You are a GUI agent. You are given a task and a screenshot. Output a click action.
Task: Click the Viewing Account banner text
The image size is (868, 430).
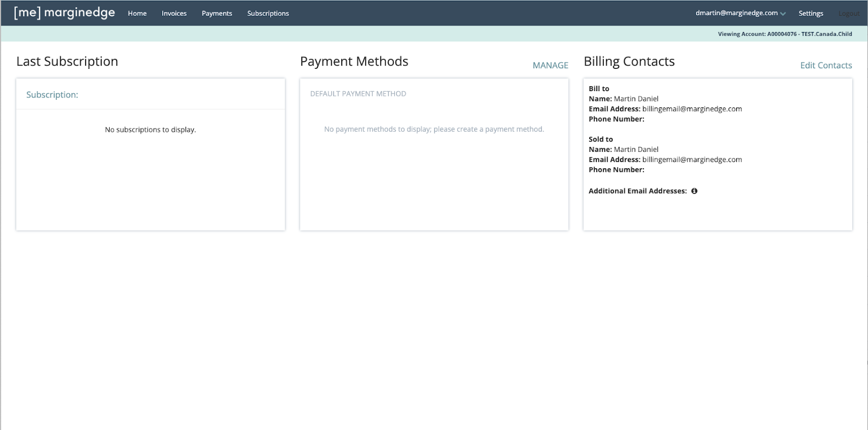coord(784,34)
